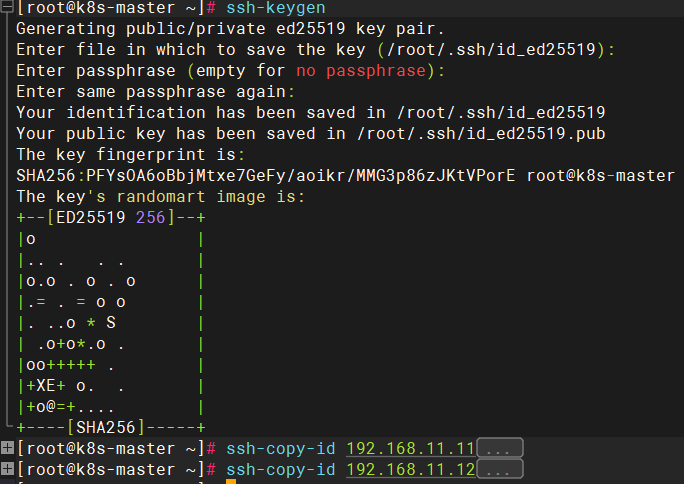Screen dimensions: 684x484
Task: Click the ssh-keygen command text
Action: click(276, 8)
